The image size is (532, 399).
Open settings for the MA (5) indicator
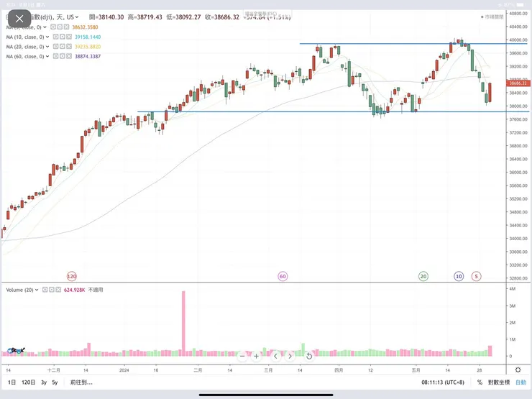60,27
